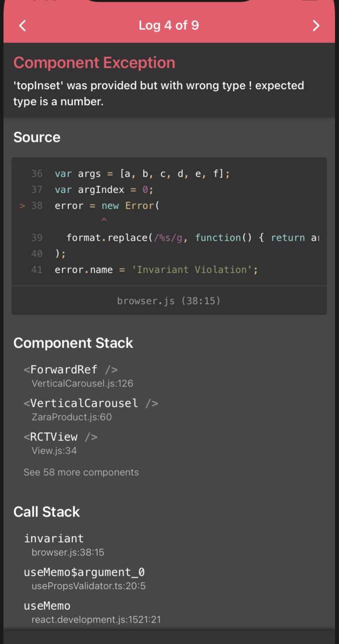Collapse the Source section
Image resolution: width=339 pixels, height=644 pixels.
tap(37, 137)
